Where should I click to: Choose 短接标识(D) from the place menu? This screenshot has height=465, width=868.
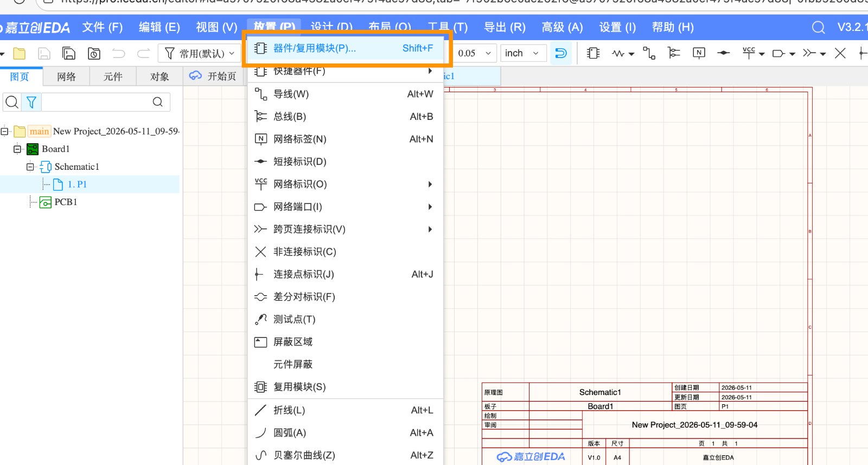[346, 162]
